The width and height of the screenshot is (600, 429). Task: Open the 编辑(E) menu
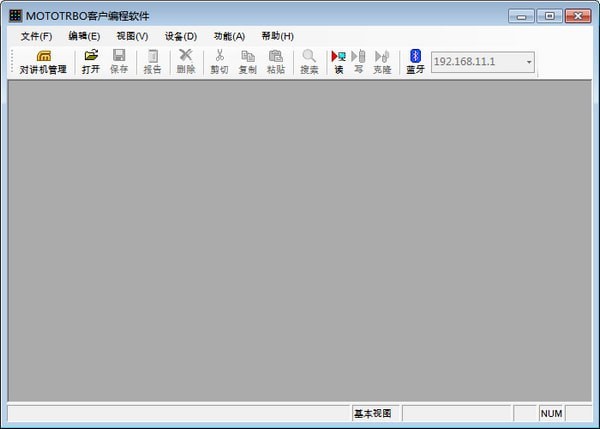[84, 36]
